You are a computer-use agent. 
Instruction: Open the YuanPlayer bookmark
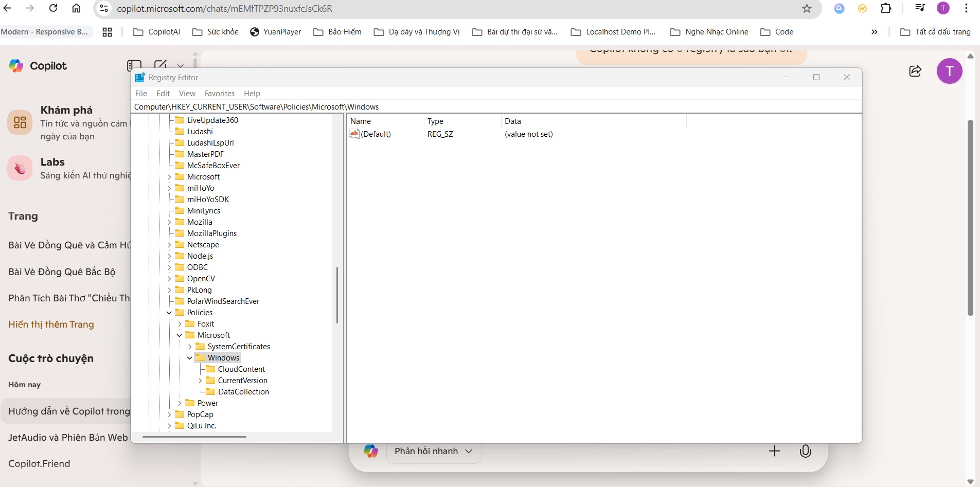[276, 31]
